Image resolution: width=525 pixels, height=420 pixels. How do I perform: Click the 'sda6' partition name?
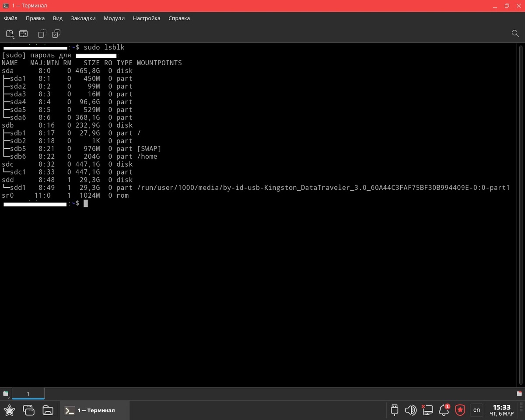18,118
